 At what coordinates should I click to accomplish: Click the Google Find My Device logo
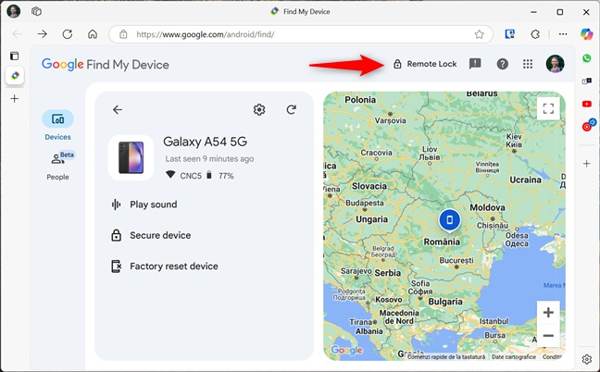point(105,64)
